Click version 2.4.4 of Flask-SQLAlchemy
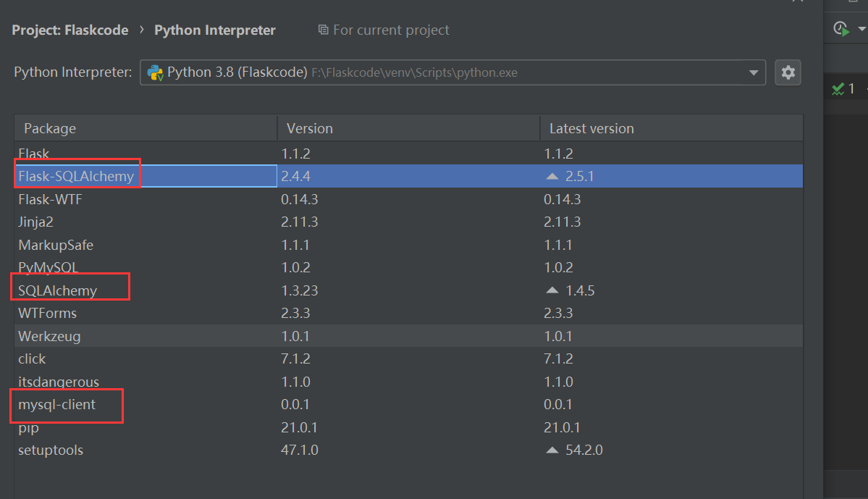The height and width of the screenshot is (499, 868). pyautogui.click(x=295, y=176)
